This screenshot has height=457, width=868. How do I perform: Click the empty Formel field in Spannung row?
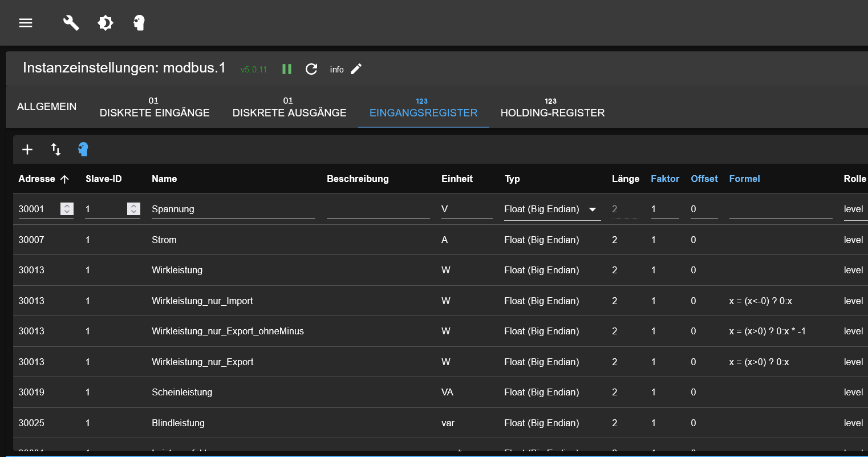coord(781,209)
